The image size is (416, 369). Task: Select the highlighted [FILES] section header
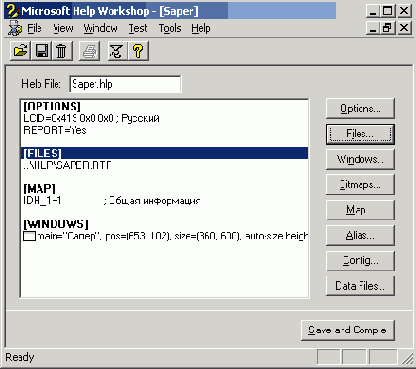point(164,153)
